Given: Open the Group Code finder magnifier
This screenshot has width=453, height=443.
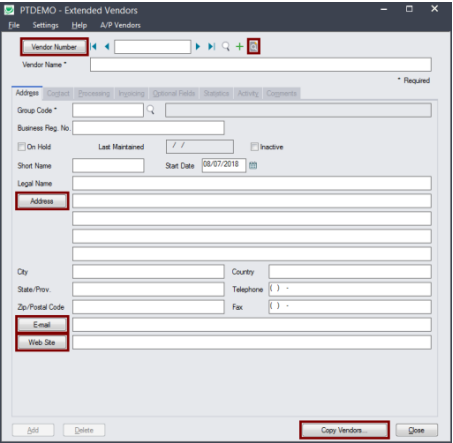Looking at the screenshot, I should tap(151, 110).
